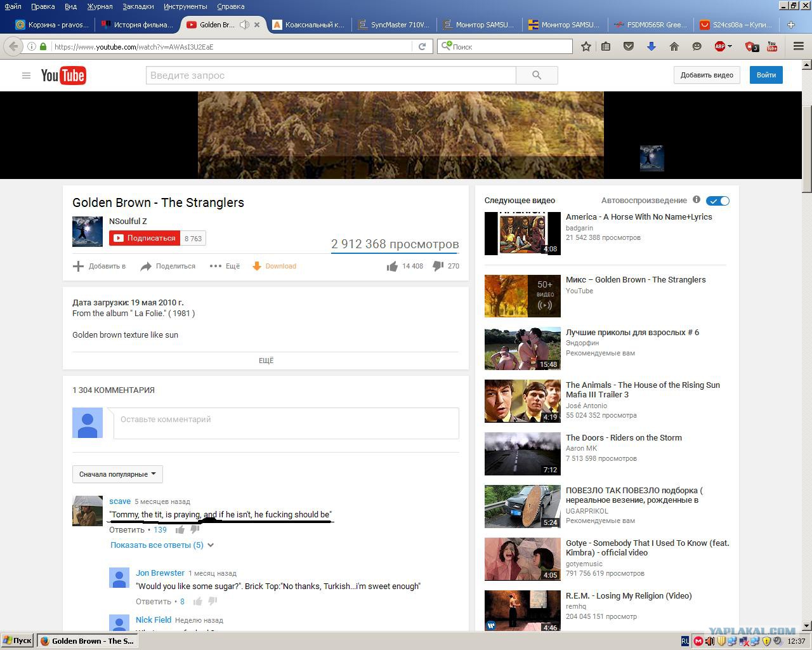Image resolution: width=812 pixels, height=650 pixels.
Task: Open the Golden Brown taskbar window button
Action: point(87,640)
